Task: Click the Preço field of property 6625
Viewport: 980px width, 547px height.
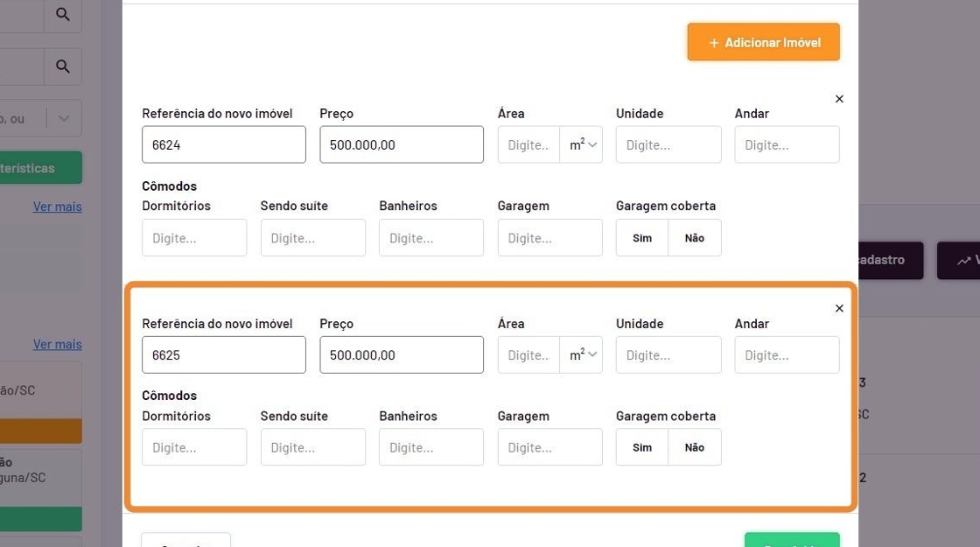Action: (401, 355)
